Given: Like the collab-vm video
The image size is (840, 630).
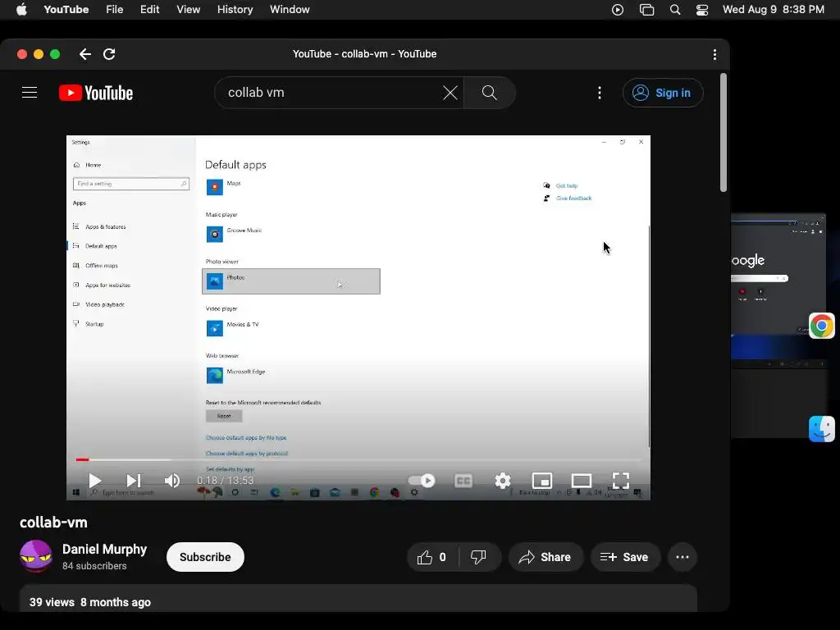Looking at the screenshot, I should click(432, 557).
